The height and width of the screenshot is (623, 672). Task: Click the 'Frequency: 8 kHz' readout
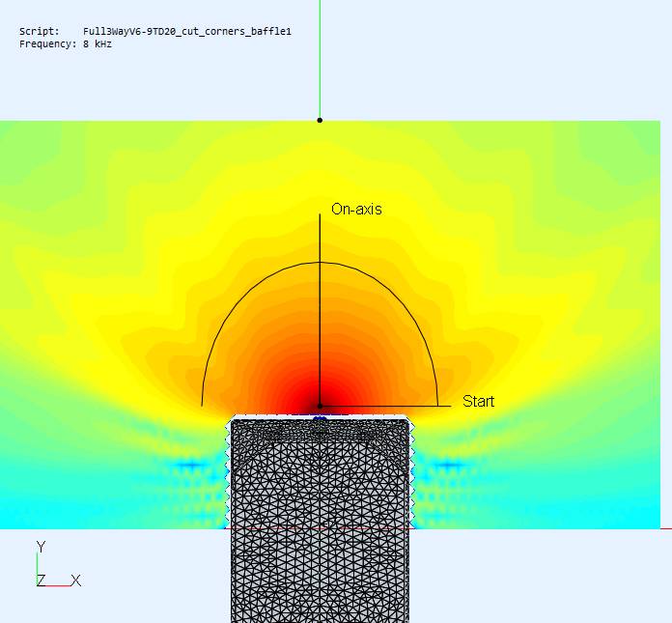[x=66, y=43]
